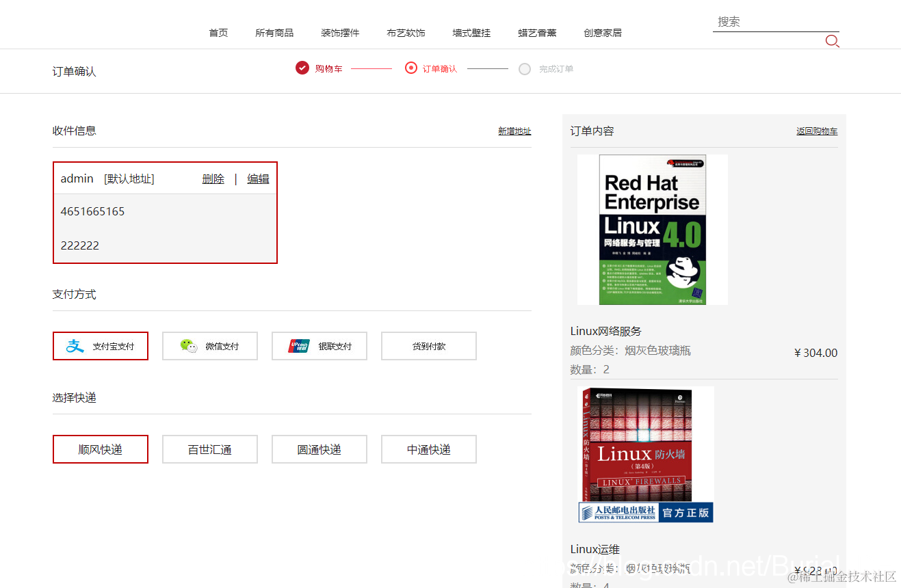The height and width of the screenshot is (588, 901).
Task: Choose 中通快递 courier option
Action: click(x=429, y=449)
